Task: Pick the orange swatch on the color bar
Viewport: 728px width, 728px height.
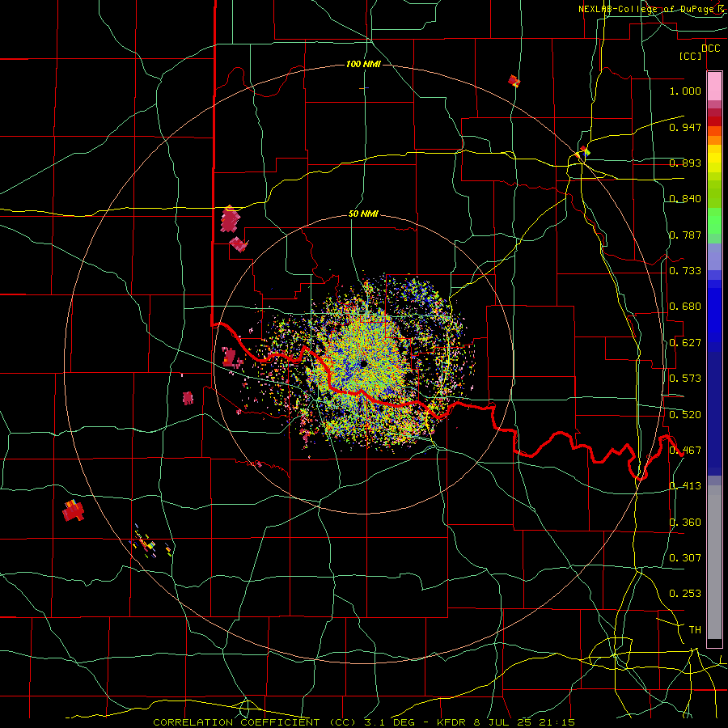Action: [x=714, y=139]
